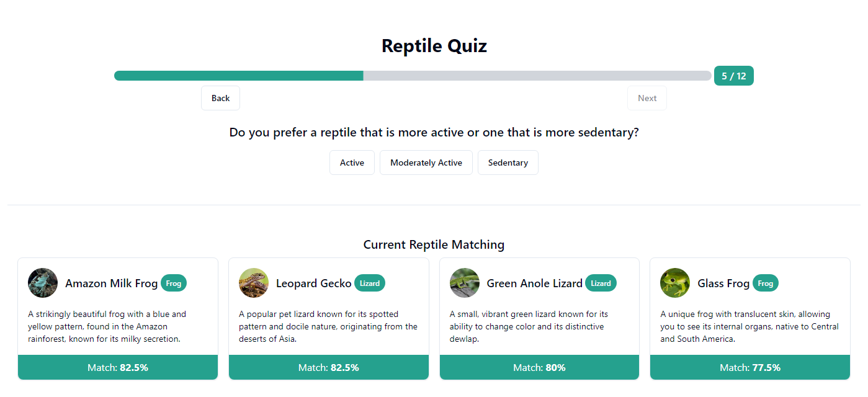The image size is (868, 397).
Task: Select the Active answer option
Action: 352,162
